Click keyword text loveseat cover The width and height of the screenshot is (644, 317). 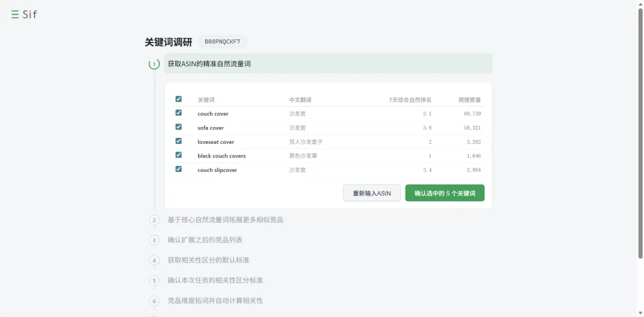(x=216, y=142)
